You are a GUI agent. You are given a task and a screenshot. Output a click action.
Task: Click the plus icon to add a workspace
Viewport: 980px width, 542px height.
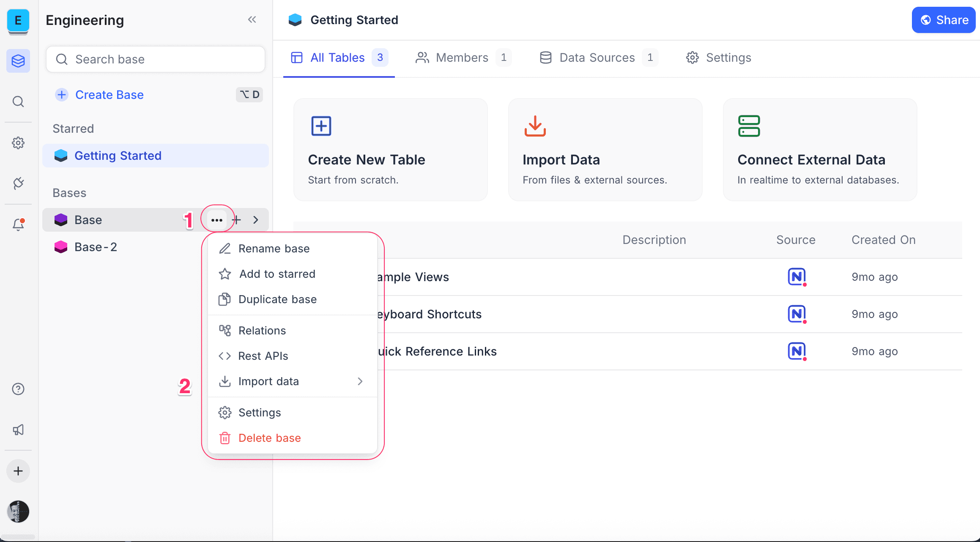[x=18, y=471]
